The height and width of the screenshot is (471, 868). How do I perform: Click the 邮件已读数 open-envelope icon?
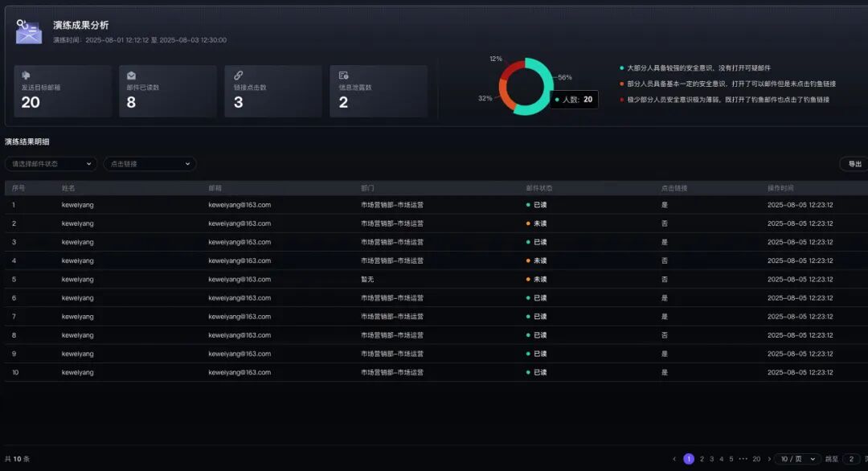pyautogui.click(x=131, y=76)
